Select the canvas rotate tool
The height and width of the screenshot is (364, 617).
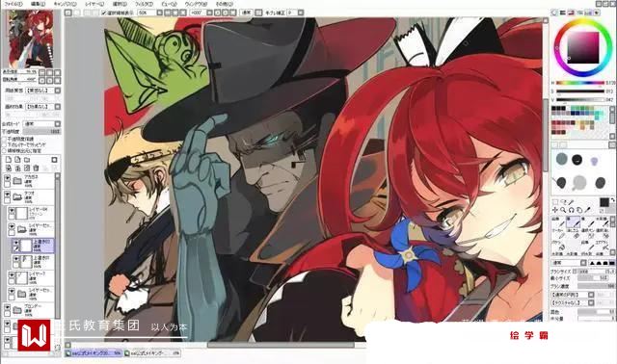571,210
